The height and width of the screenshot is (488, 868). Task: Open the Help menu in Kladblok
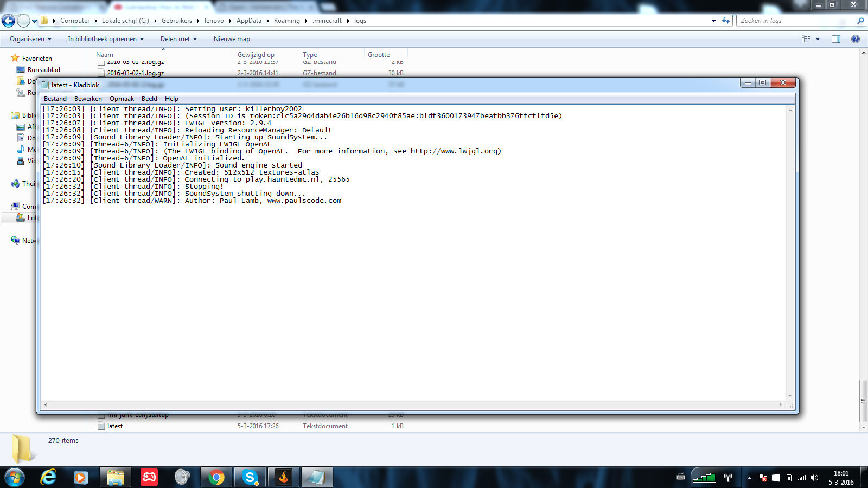point(171,99)
